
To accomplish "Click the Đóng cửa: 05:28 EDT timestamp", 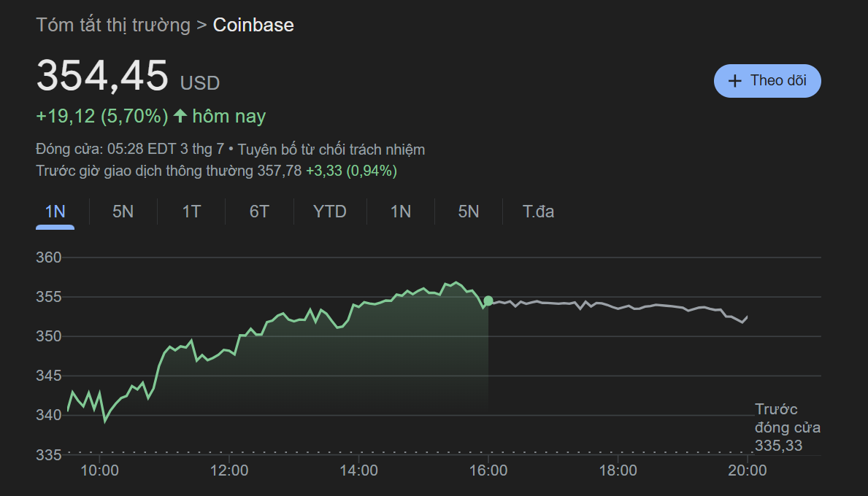I will pyautogui.click(x=130, y=150).
